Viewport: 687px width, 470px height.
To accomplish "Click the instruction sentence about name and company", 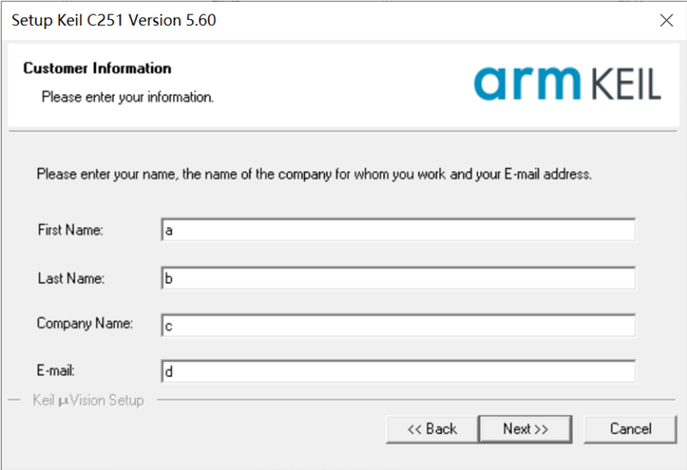I will click(314, 174).
